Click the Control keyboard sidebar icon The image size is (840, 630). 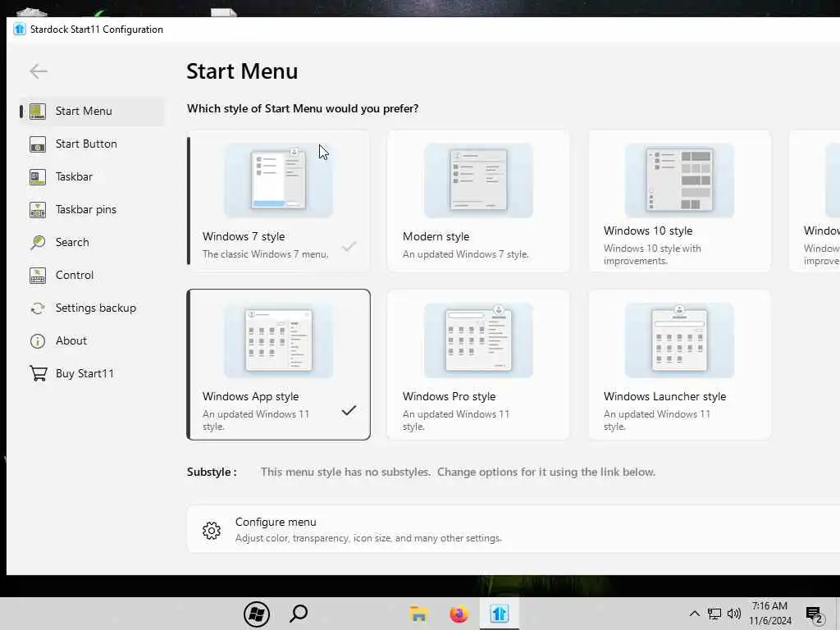(x=38, y=276)
